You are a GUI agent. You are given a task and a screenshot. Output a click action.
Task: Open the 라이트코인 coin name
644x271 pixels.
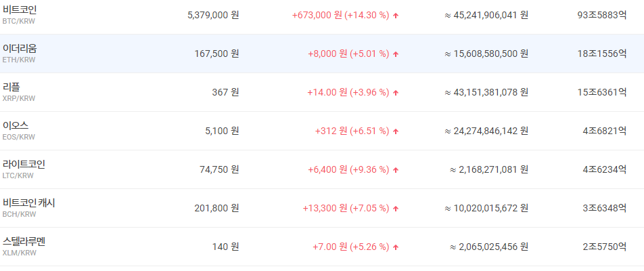tap(24, 164)
